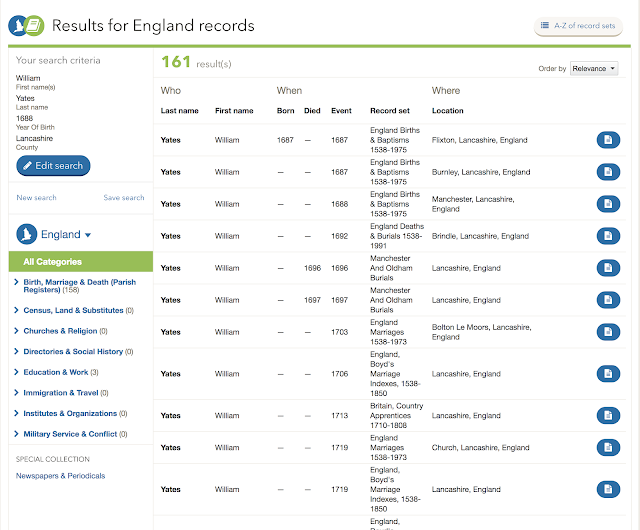The image size is (640, 530).
Task: Click the Location column header
Action: [x=448, y=111]
